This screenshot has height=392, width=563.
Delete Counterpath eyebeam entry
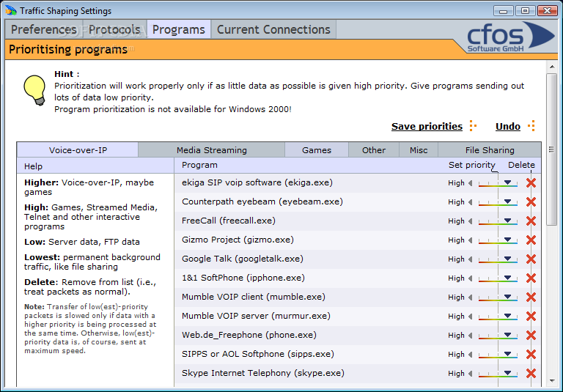click(x=531, y=202)
